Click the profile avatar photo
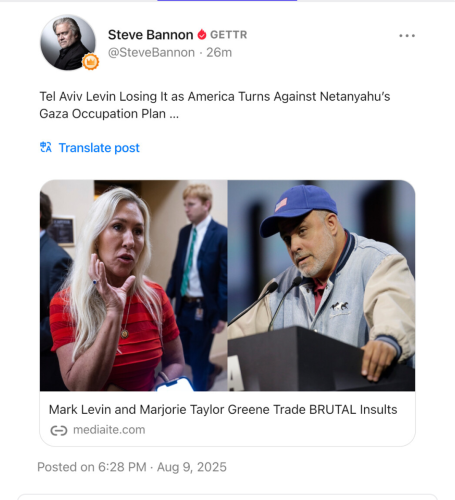 (x=68, y=42)
